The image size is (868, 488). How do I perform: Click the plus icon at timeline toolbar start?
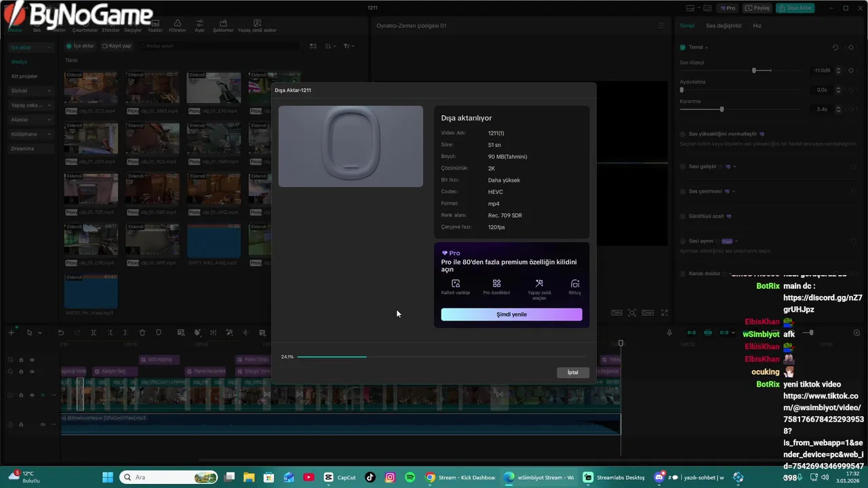(11, 333)
